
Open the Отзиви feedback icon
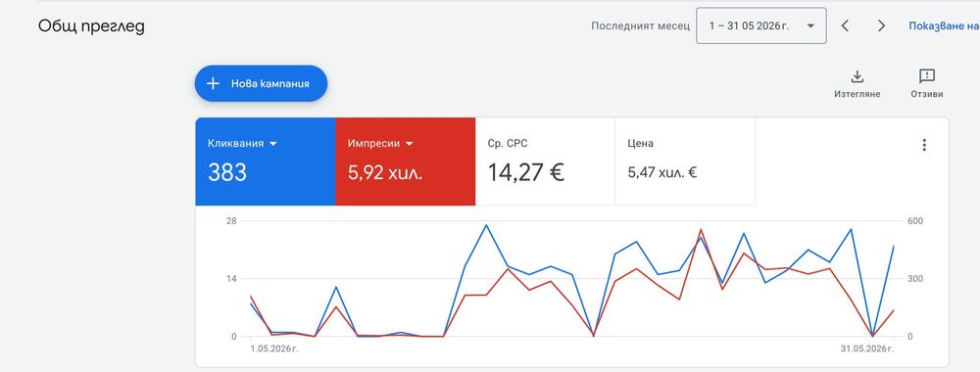point(927,76)
